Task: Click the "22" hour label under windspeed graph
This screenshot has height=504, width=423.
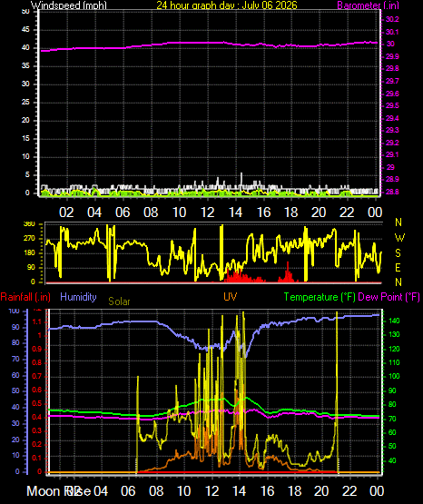Action: tap(347, 212)
